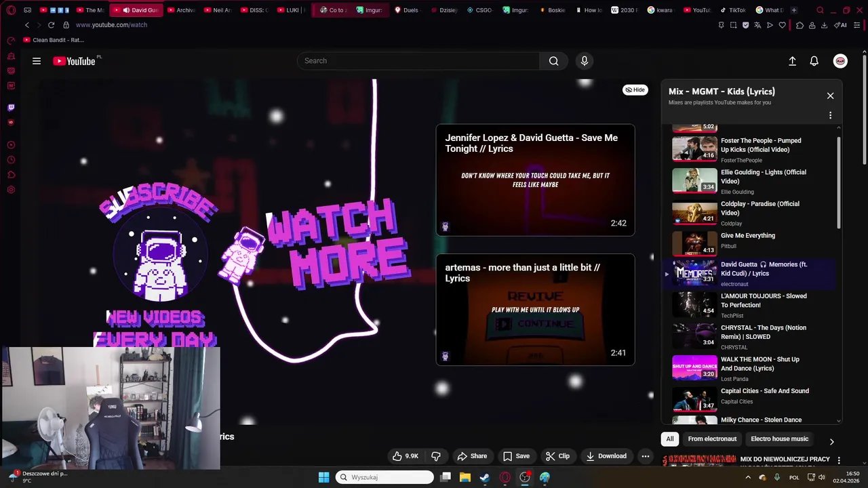The image size is (868, 488).
Task: Select the From electronaut filter chip
Action: (x=712, y=439)
